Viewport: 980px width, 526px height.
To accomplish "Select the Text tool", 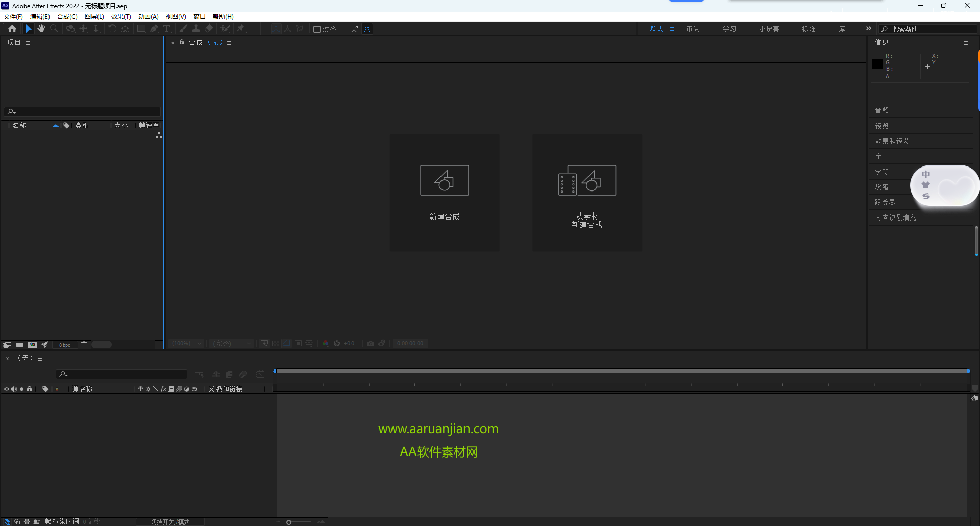I will 167,29.
